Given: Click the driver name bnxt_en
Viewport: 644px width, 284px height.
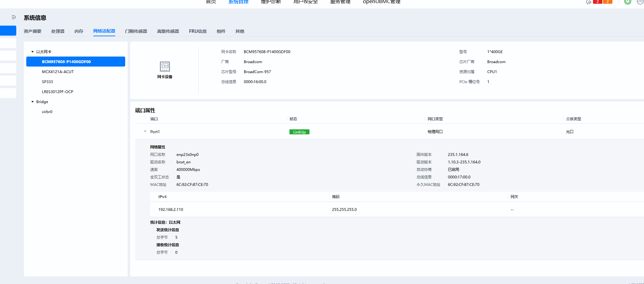Looking at the screenshot, I should tap(184, 162).
